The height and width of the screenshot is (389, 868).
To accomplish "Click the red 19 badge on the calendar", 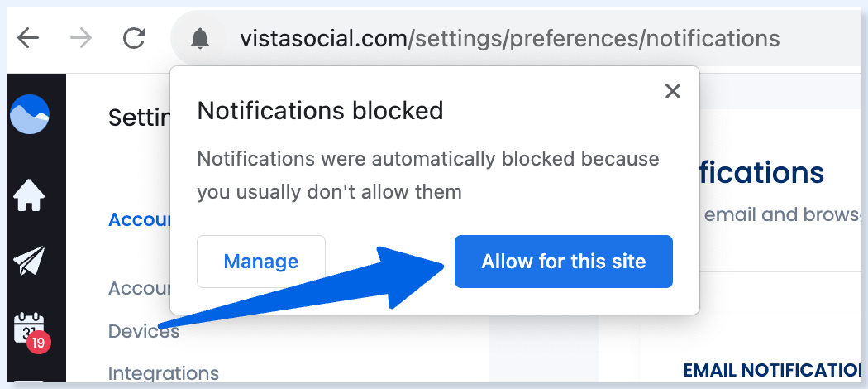I will tap(38, 341).
